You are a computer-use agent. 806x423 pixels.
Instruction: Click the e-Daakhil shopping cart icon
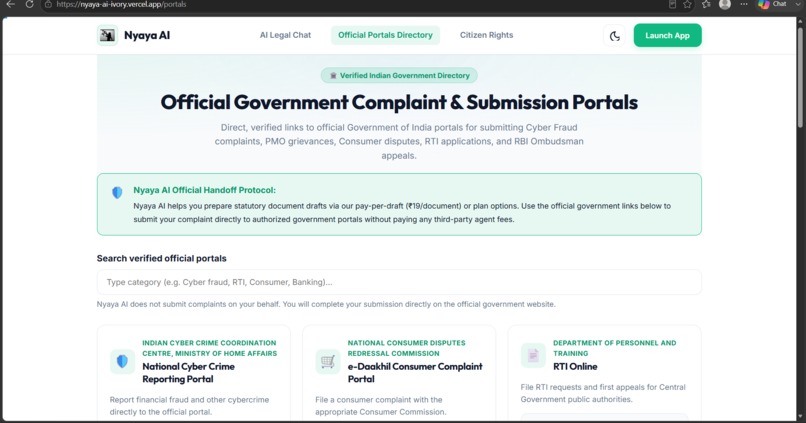(x=328, y=361)
